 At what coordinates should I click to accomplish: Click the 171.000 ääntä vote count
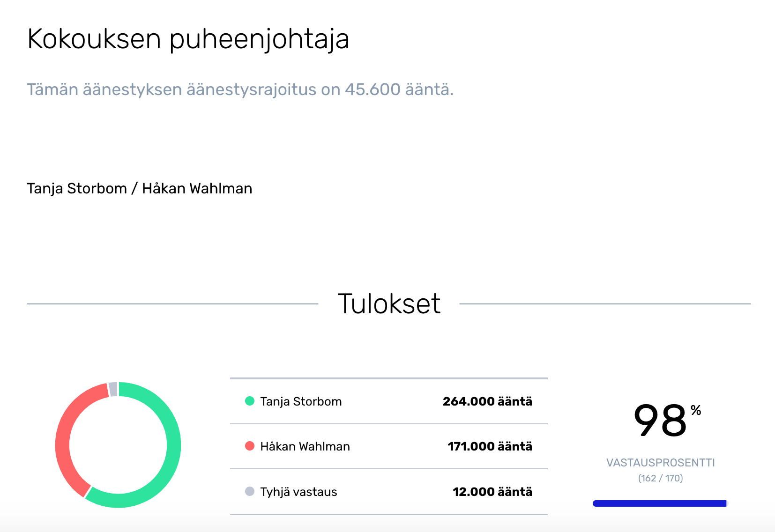click(490, 446)
